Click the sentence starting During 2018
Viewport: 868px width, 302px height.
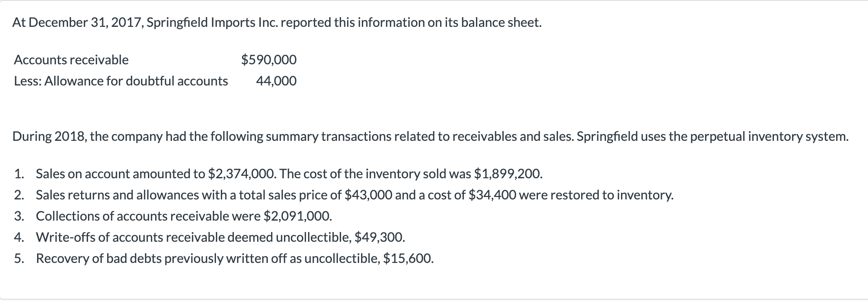pyautogui.click(x=431, y=136)
